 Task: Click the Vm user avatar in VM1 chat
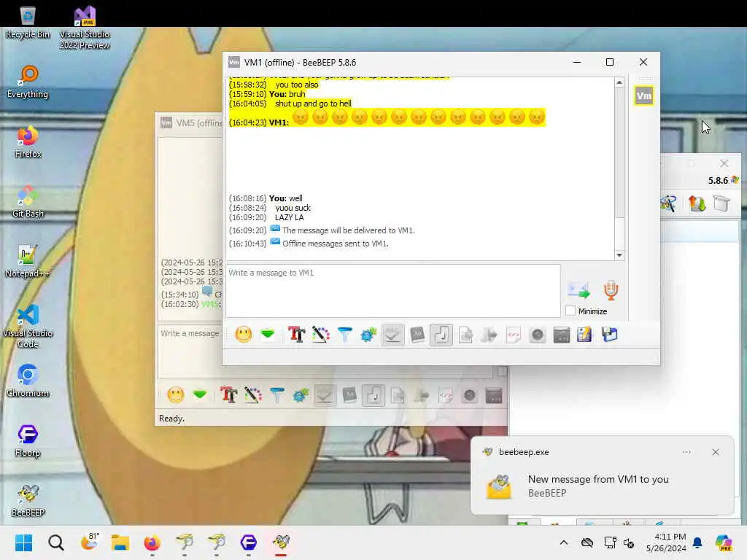pyautogui.click(x=643, y=96)
